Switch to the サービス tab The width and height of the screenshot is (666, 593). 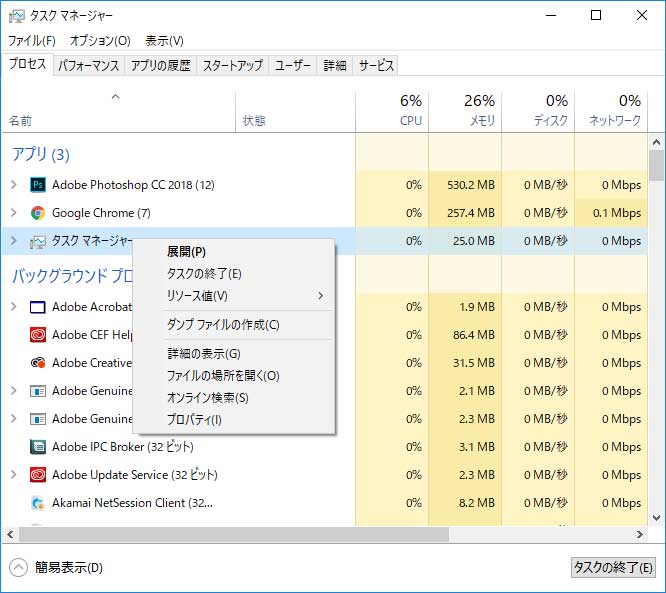point(376,66)
